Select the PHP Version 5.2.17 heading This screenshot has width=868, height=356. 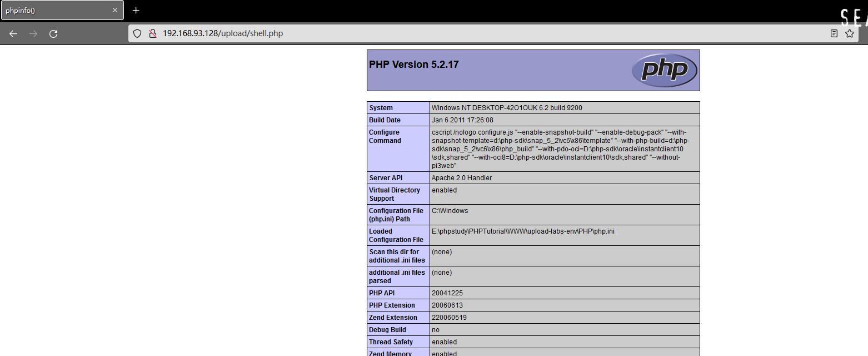tap(414, 65)
